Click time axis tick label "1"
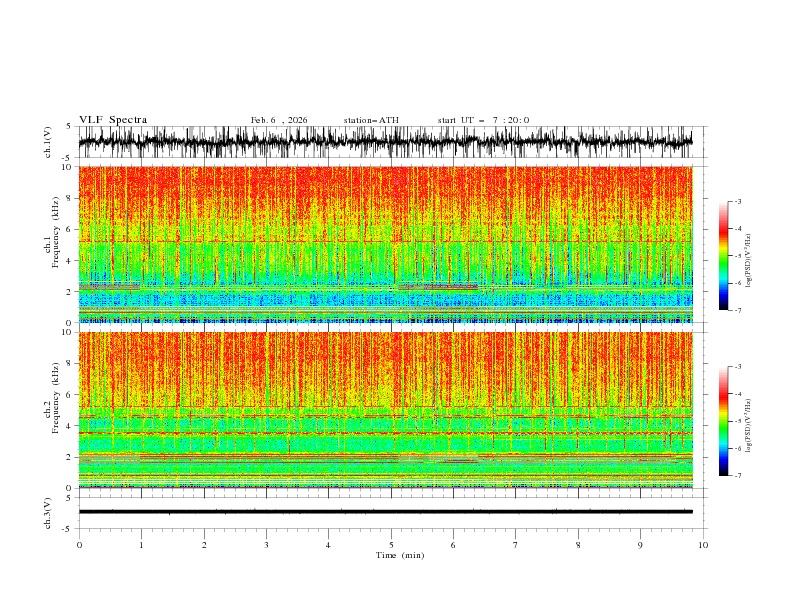The width and height of the screenshot is (792, 612). (x=141, y=545)
